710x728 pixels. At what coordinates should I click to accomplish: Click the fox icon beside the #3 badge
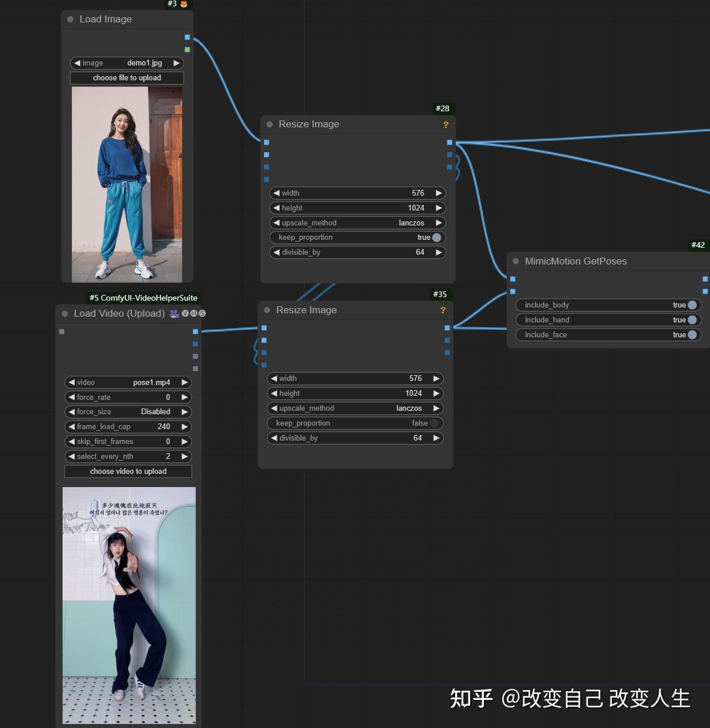183,4
